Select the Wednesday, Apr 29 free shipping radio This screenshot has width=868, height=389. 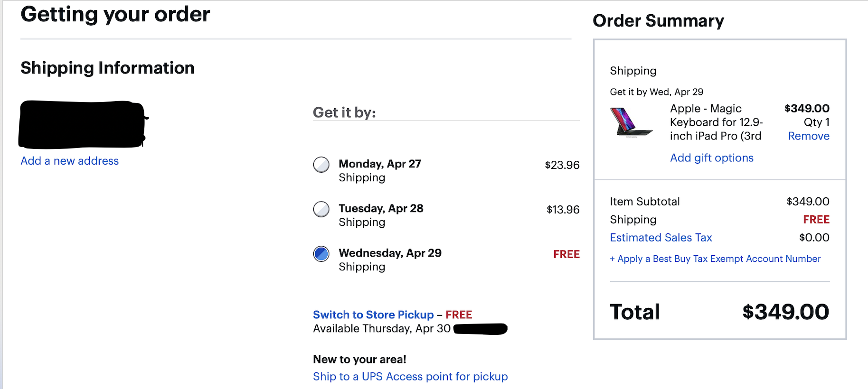(321, 254)
